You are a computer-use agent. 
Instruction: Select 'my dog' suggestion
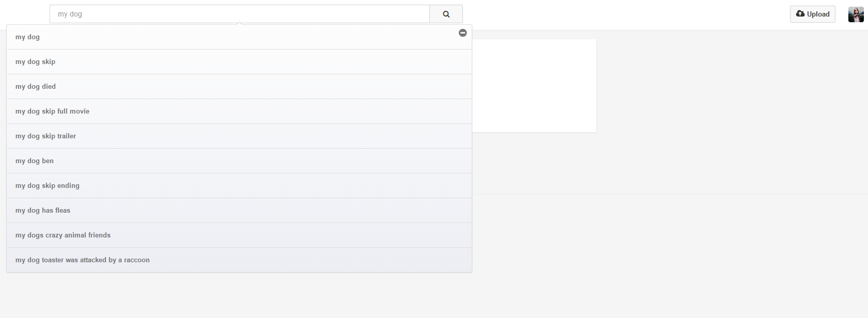click(x=27, y=37)
